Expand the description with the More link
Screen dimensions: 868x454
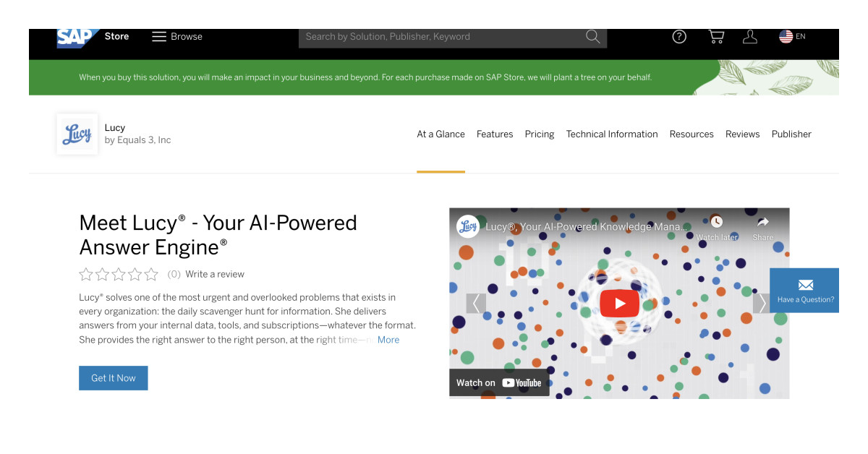click(x=388, y=340)
